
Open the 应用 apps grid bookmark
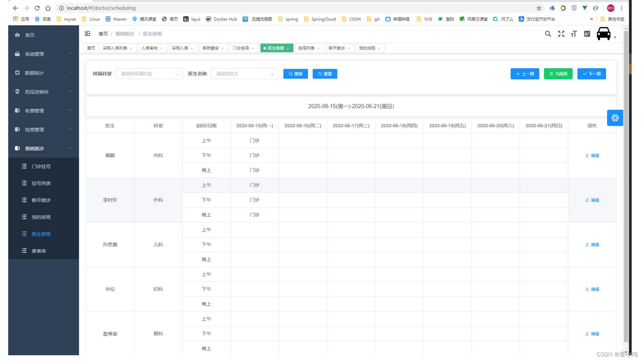click(21, 19)
